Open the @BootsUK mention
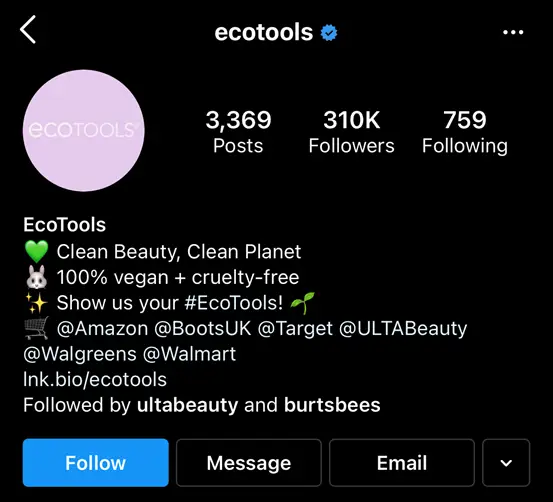 203,328
